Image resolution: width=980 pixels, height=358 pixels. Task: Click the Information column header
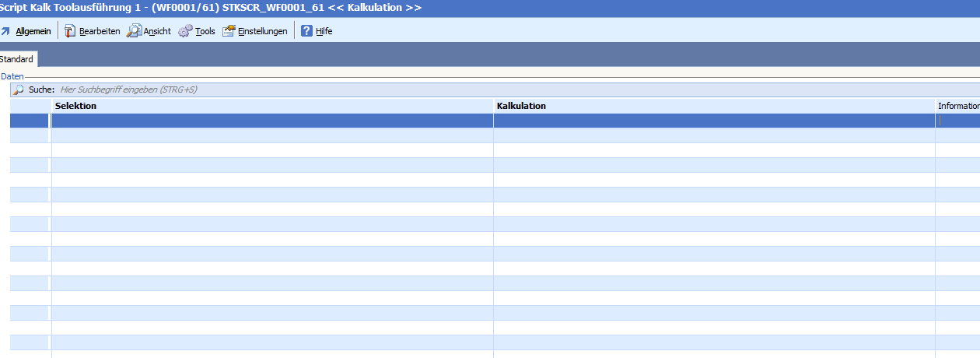(957, 106)
